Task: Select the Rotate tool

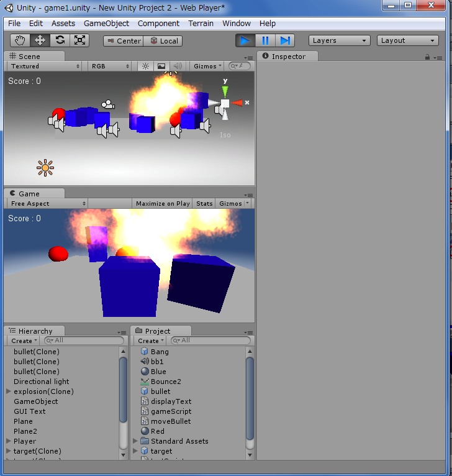Action: pos(60,40)
